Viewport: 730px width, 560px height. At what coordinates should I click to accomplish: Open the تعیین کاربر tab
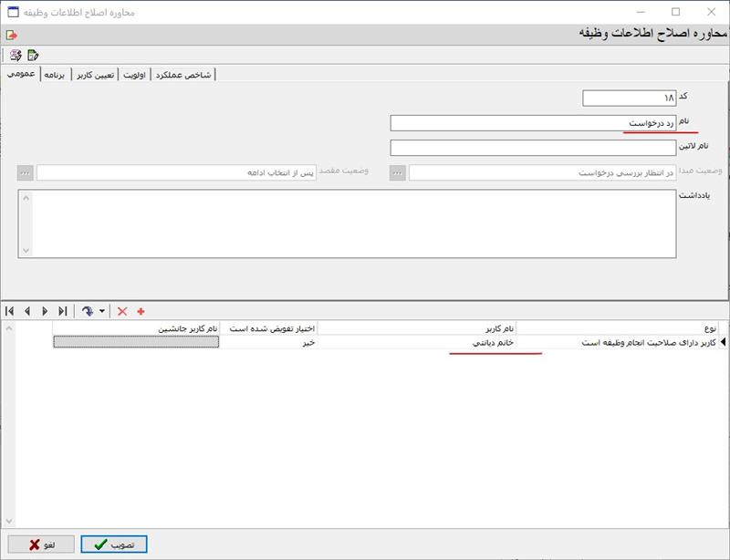pyautogui.click(x=95, y=74)
